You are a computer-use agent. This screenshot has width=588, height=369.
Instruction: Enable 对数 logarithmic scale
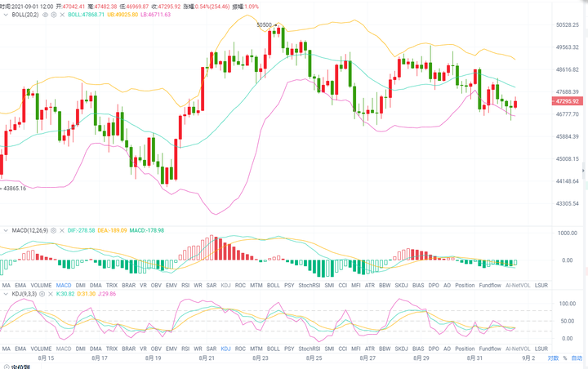(553, 358)
